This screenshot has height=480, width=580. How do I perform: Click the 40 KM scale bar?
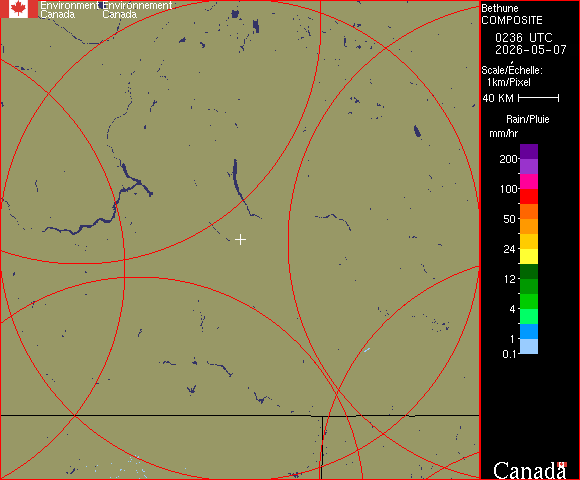point(539,98)
